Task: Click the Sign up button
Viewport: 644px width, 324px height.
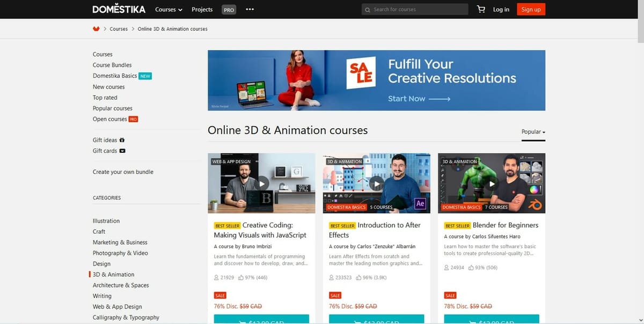Action: 531,9
